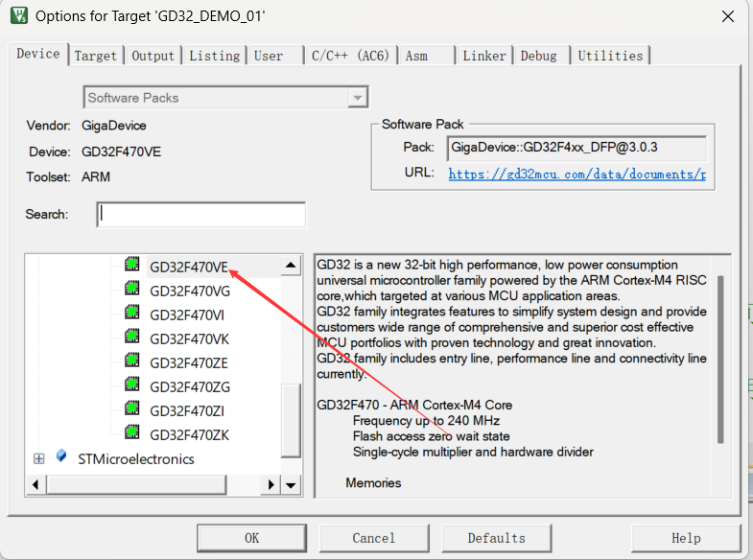Select device GD32F470ZK in the list
753x560 pixels.
point(190,434)
